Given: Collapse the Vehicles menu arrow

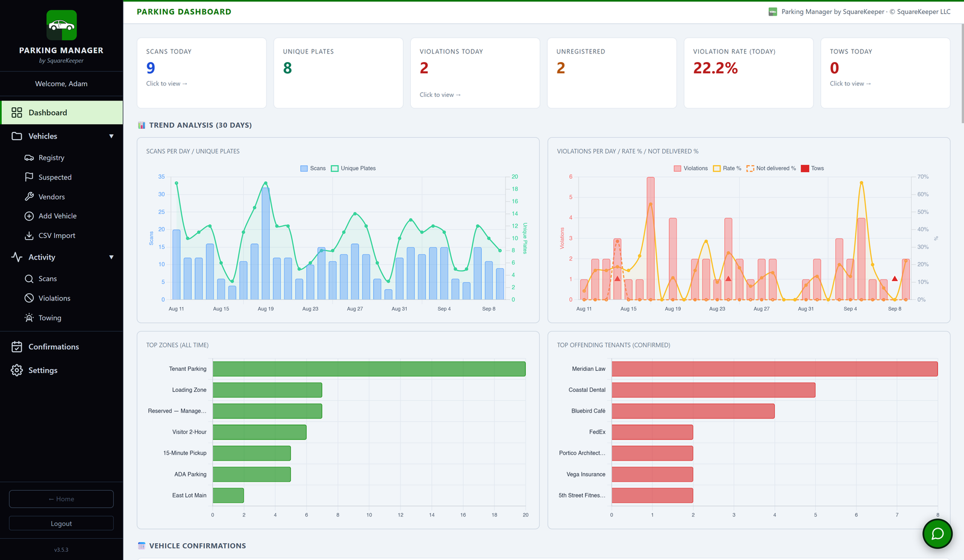Looking at the screenshot, I should click(x=111, y=136).
